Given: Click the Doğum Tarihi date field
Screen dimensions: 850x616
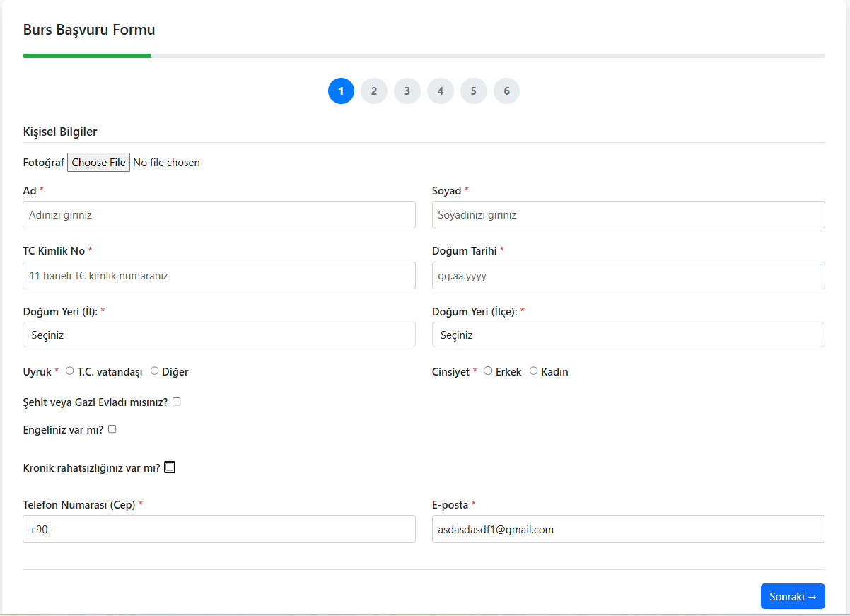Looking at the screenshot, I should tap(628, 275).
